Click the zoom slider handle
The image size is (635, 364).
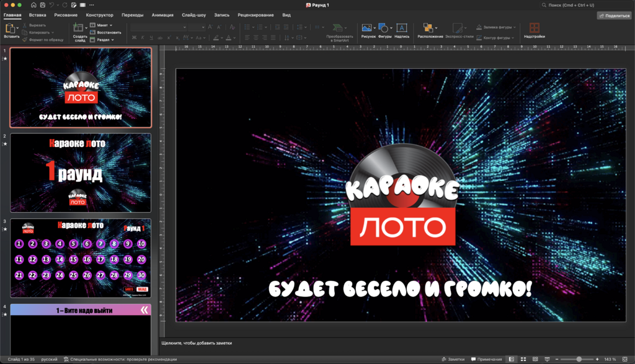click(579, 359)
